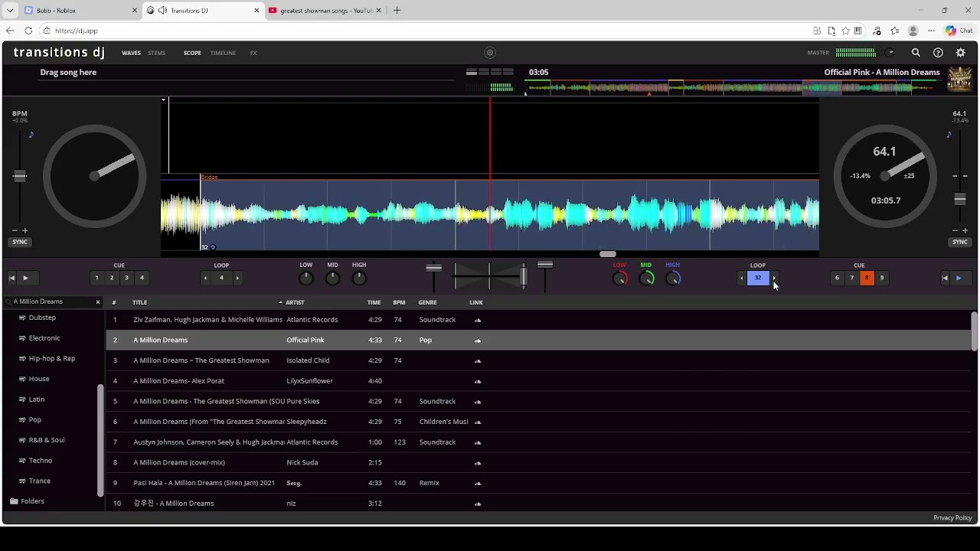Toggle SYNC on the right deck
This screenshot has height=551, width=980.
(960, 242)
